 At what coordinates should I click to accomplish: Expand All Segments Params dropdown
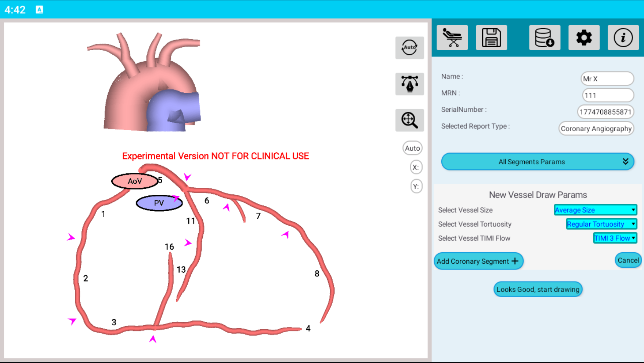click(x=537, y=162)
